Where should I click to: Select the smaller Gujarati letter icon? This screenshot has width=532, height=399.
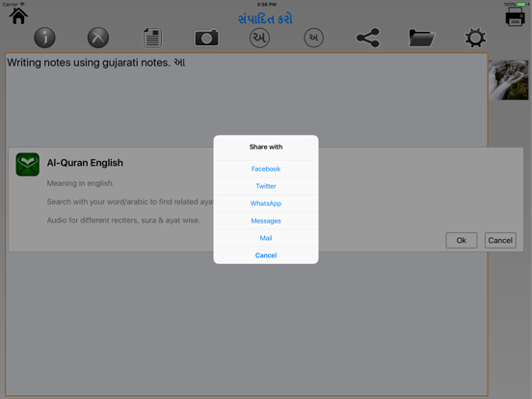point(313,38)
